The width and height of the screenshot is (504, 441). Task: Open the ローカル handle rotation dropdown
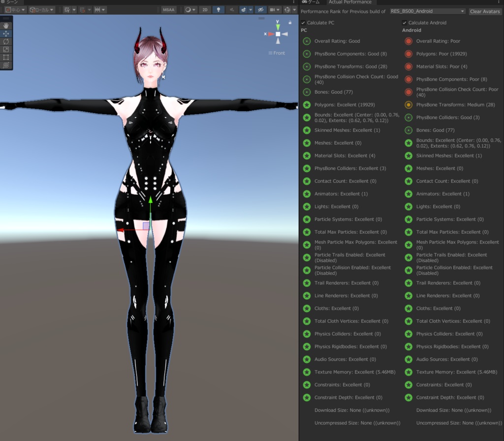click(41, 10)
